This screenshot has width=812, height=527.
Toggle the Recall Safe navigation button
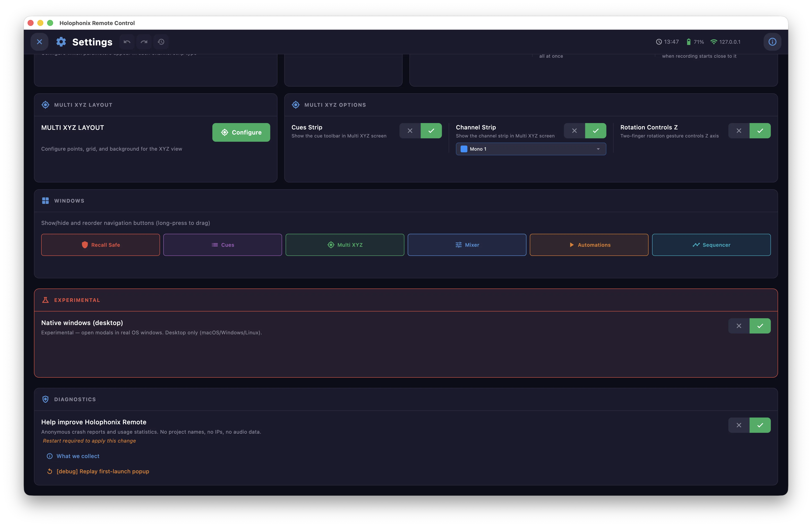(x=100, y=245)
